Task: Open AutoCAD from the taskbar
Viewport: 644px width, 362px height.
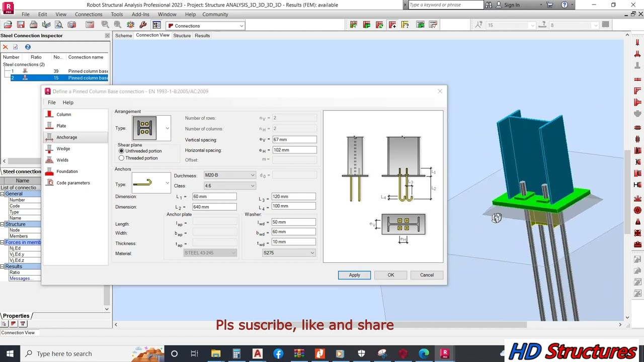Action: 257,353
